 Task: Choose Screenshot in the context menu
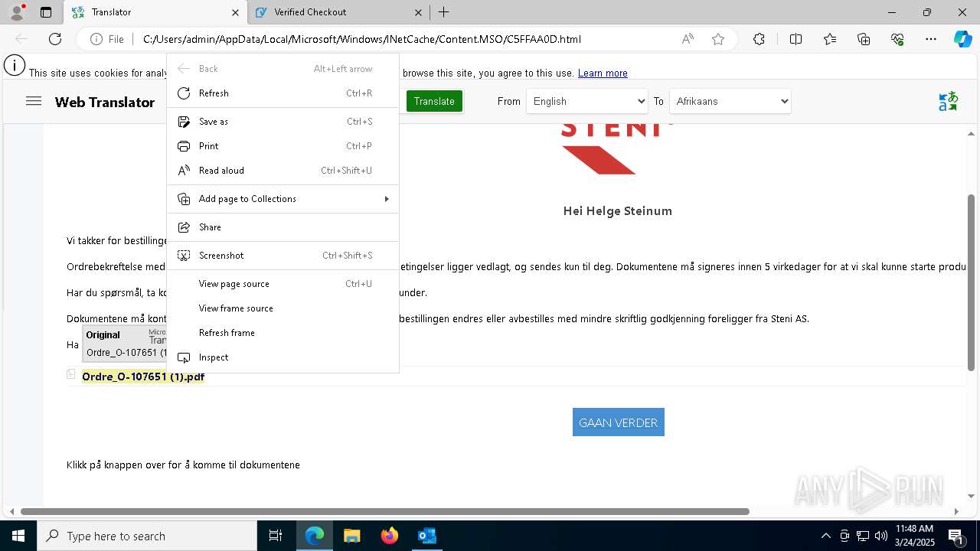click(x=283, y=256)
